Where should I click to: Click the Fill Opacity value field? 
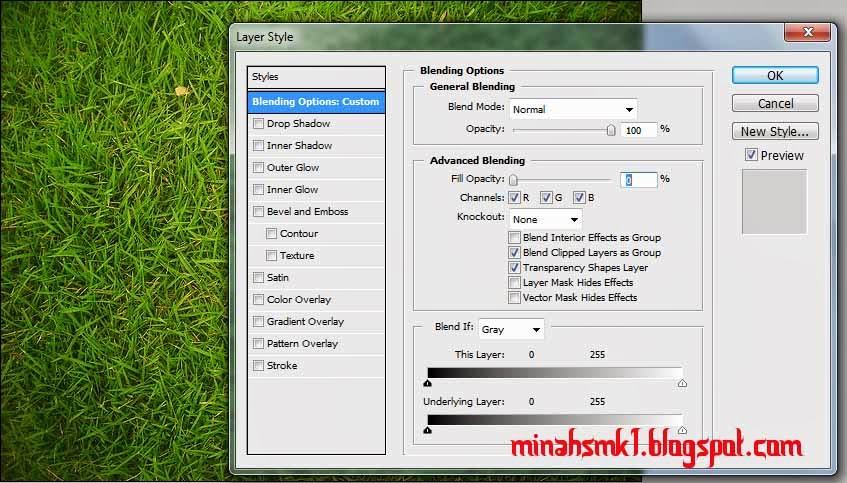coord(639,180)
